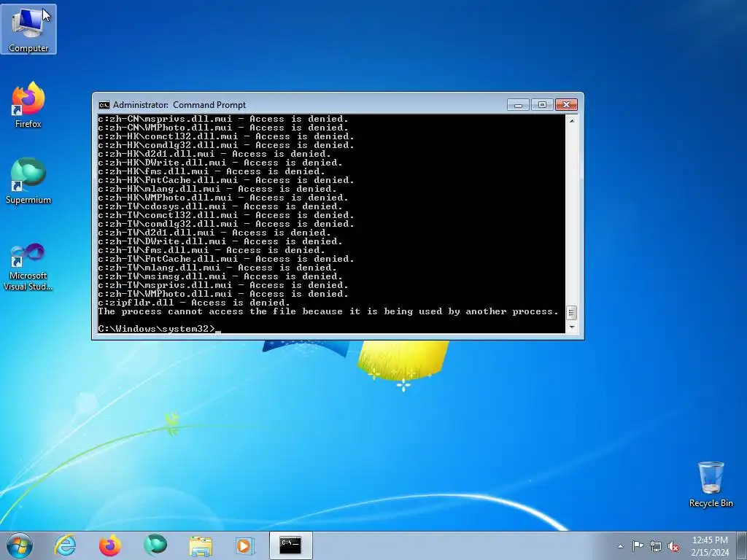Show hidden tray icons arrow
Image resolution: width=747 pixels, height=560 pixels.
pyautogui.click(x=620, y=546)
